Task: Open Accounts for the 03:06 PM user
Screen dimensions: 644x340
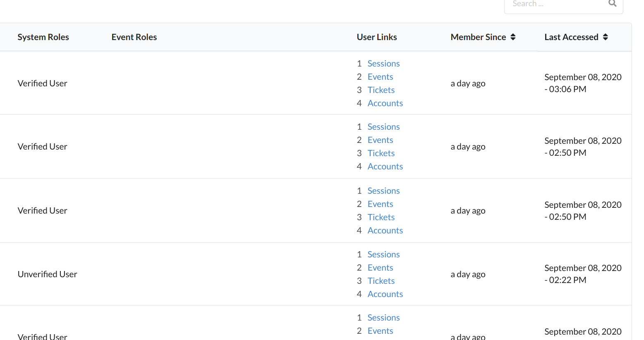Action: (385, 103)
